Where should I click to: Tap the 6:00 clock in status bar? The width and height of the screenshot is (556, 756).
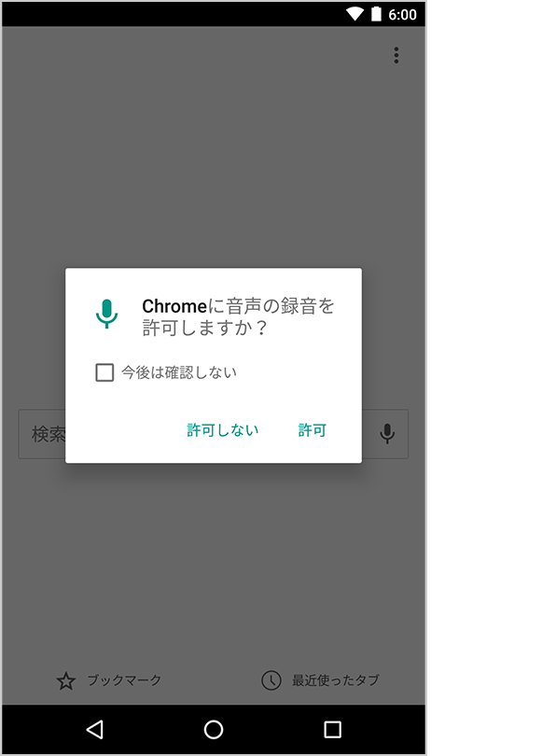(x=402, y=14)
